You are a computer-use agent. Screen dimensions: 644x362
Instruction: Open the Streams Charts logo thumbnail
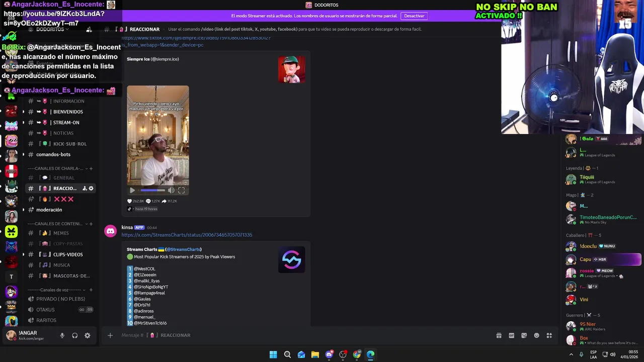click(x=291, y=259)
